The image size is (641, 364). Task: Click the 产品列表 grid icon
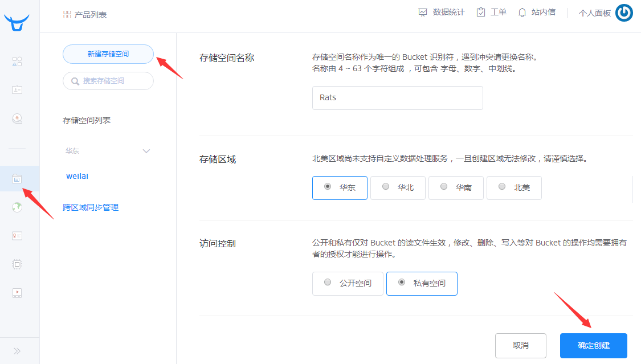pyautogui.click(x=67, y=15)
